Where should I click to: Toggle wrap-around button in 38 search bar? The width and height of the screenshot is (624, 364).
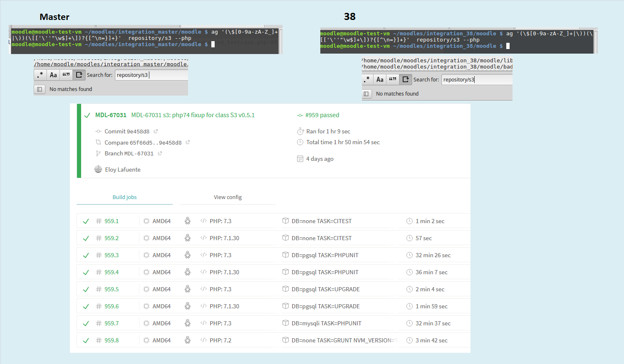(x=406, y=79)
